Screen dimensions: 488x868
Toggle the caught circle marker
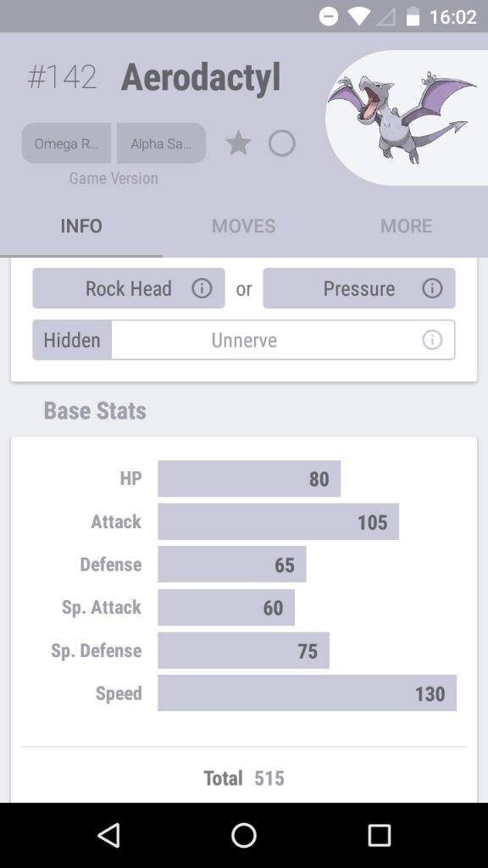coord(281,143)
